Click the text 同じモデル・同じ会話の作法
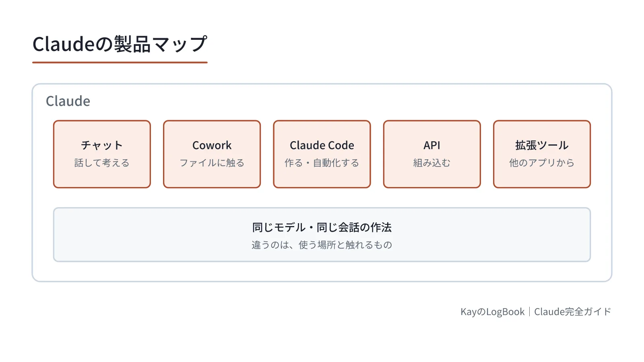The image size is (644, 362). pos(322,227)
